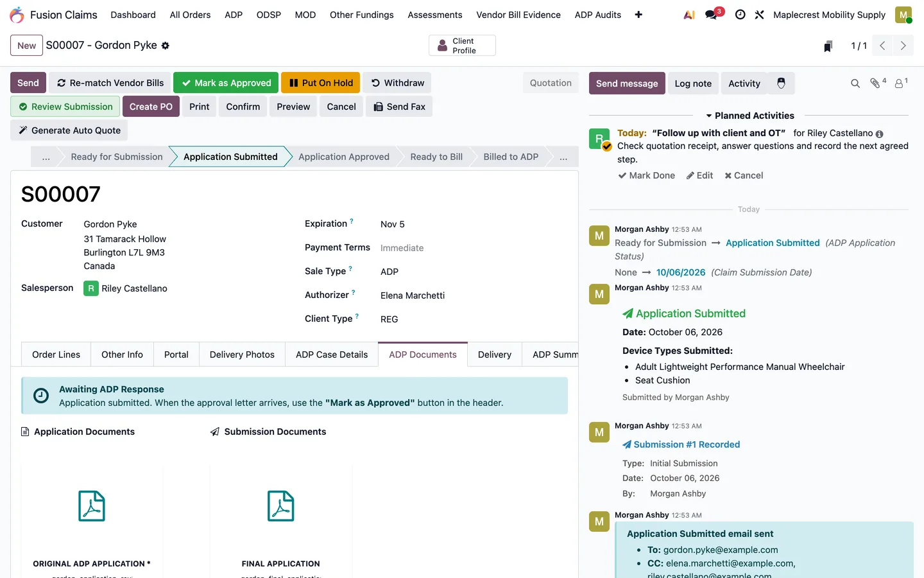Go to previous record arrow
The image size is (924, 578).
coord(882,46)
